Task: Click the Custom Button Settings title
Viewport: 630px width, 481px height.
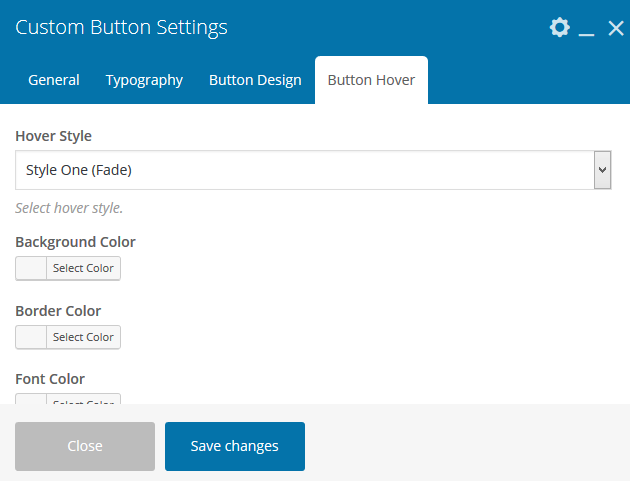Action: tap(121, 27)
